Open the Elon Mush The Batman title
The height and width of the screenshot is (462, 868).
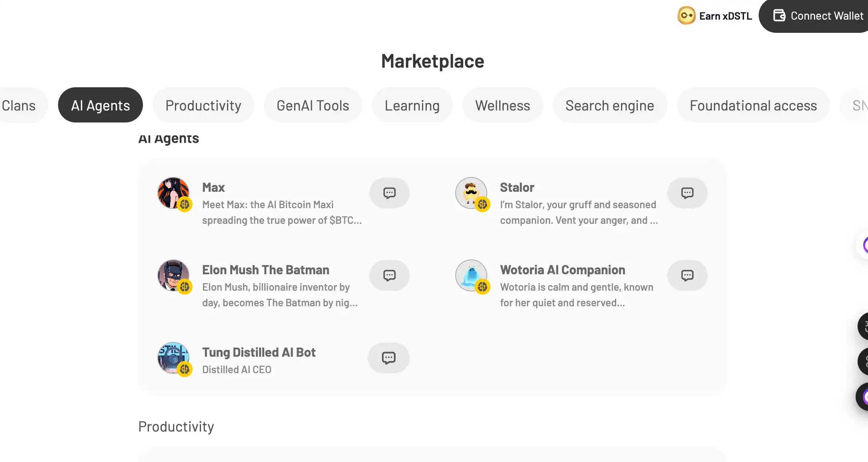click(x=265, y=270)
